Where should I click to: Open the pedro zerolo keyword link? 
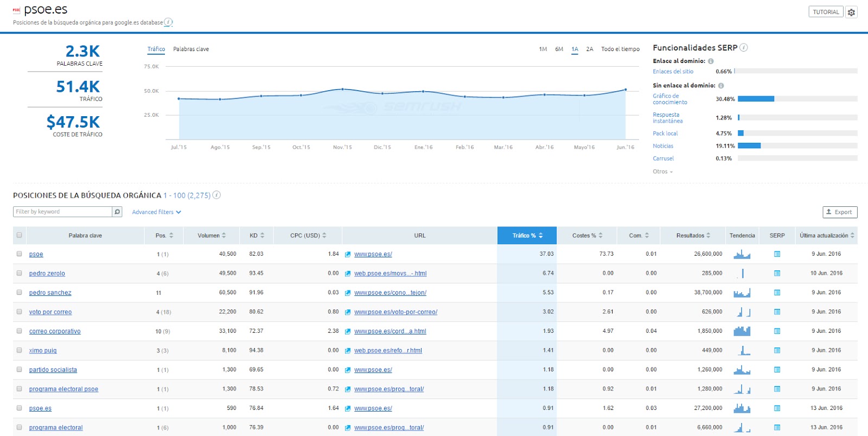click(47, 274)
